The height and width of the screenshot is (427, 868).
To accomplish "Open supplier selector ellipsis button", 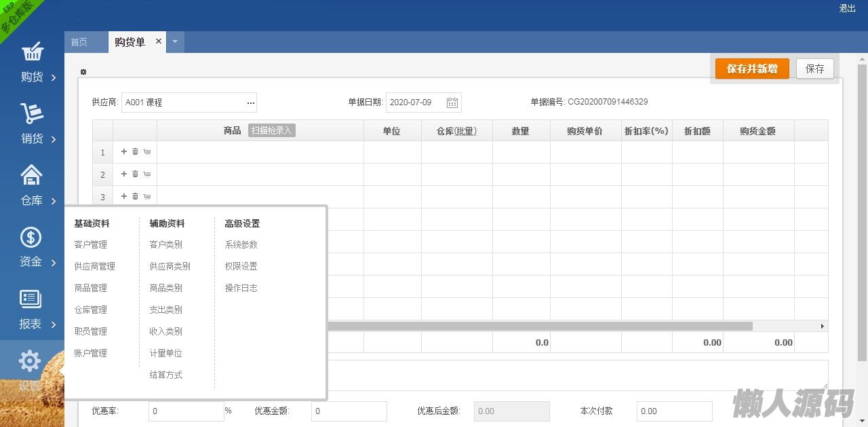I will (251, 103).
